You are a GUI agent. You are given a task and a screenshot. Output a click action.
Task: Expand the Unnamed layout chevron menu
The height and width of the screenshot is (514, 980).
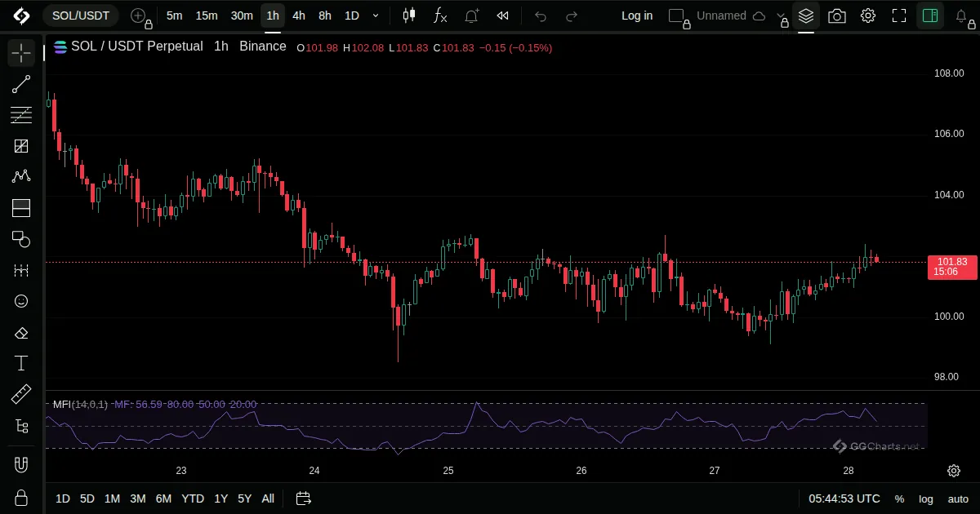(x=782, y=16)
